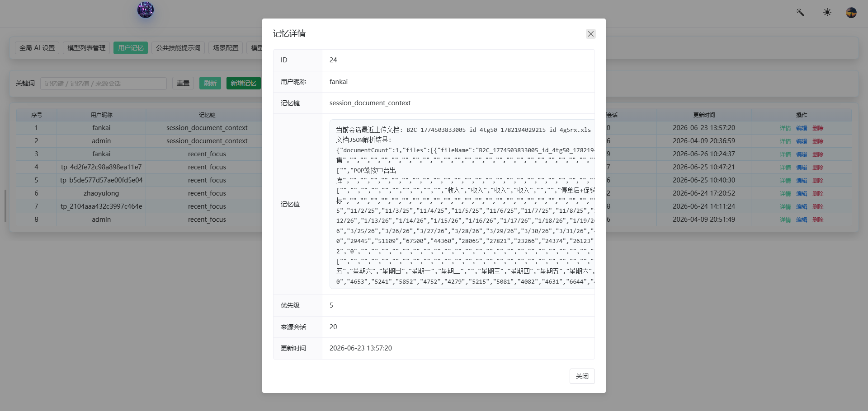Open the 场景配置 tab
The height and width of the screenshot is (411, 868).
[226, 48]
